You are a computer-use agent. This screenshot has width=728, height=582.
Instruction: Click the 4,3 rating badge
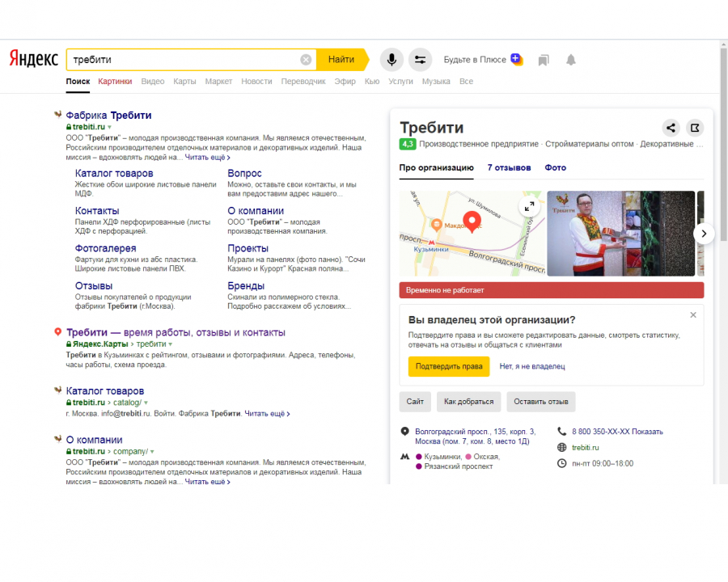click(x=408, y=144)
